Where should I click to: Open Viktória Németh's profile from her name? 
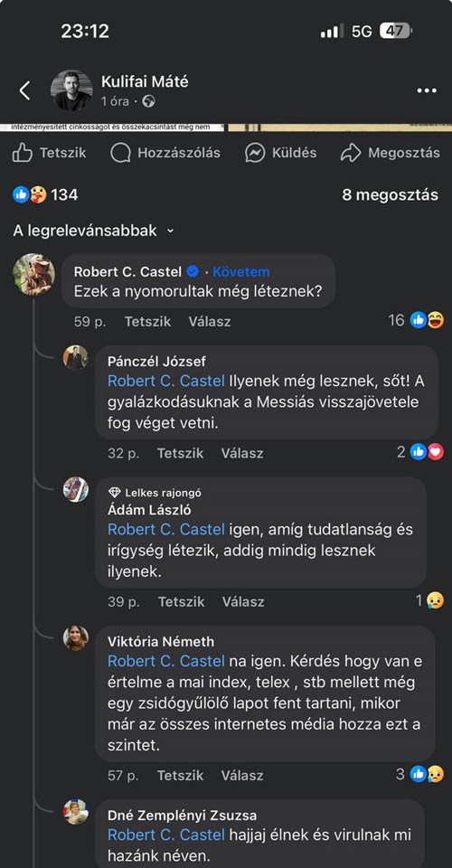161,642
